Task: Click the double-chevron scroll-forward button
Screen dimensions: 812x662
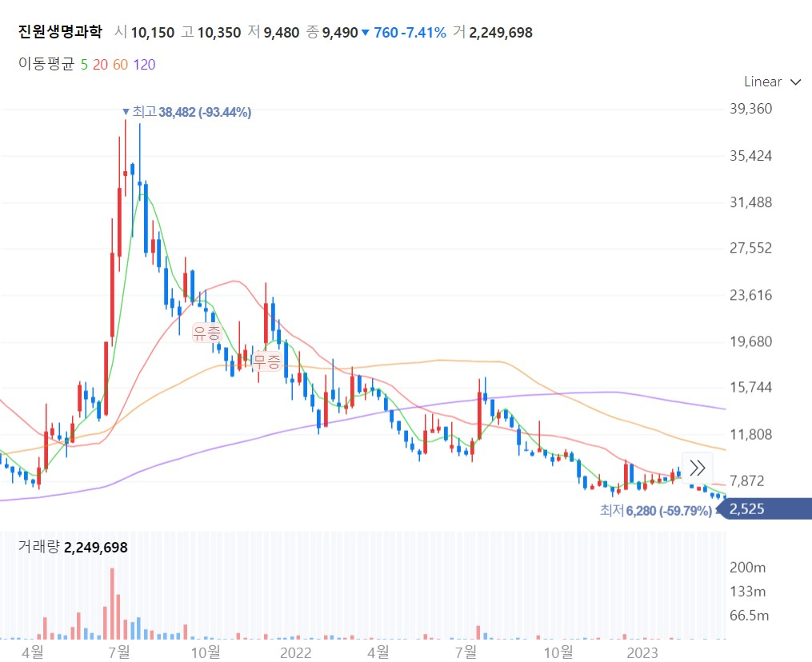Action: pyautogui.click(x=697, y=468)
